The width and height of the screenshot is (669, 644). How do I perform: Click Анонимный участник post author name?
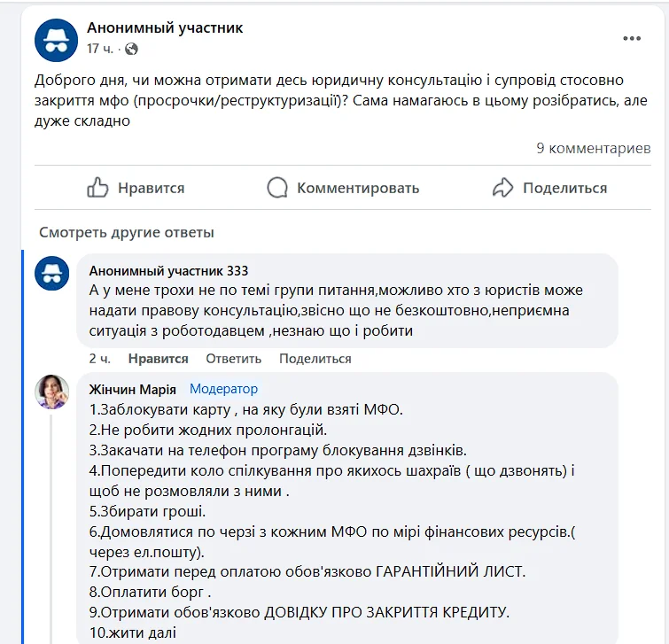point(165,27)
